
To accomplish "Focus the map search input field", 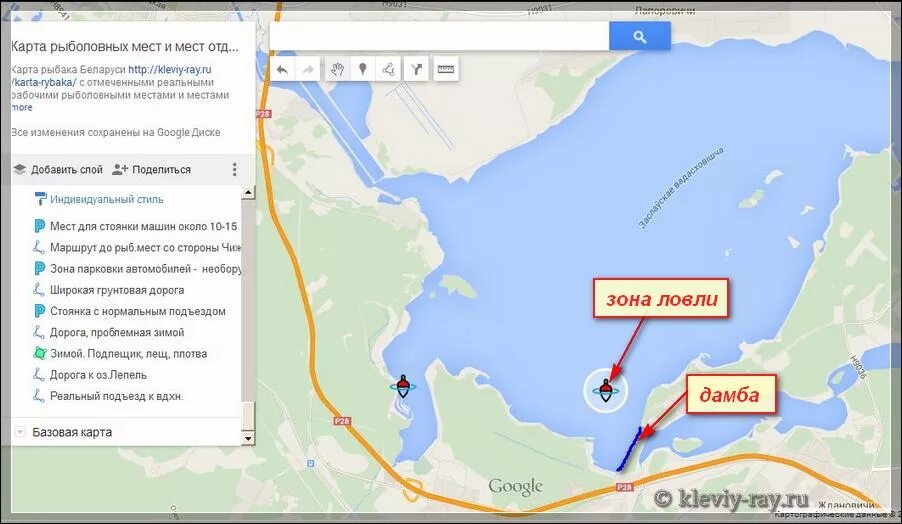I will click(439, 36).
